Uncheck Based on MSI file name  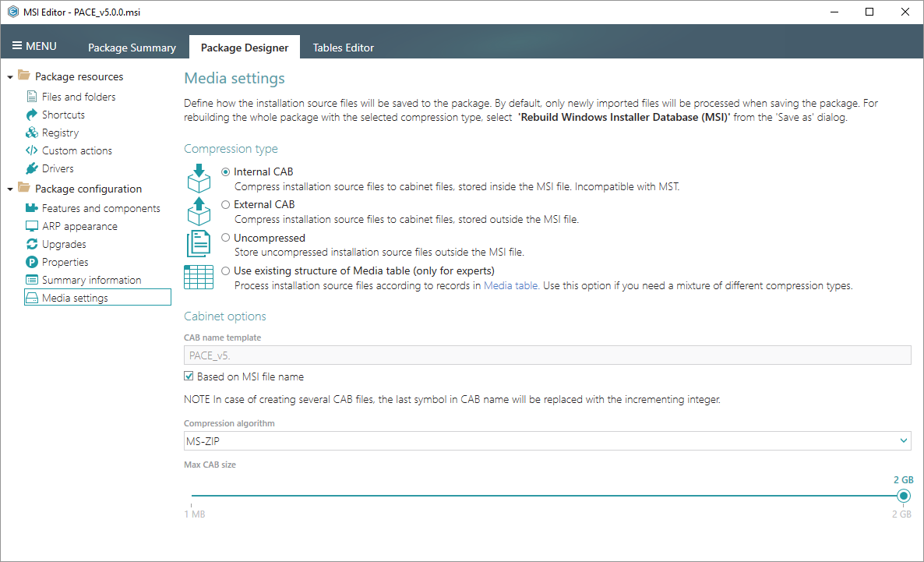pos(189,376)
